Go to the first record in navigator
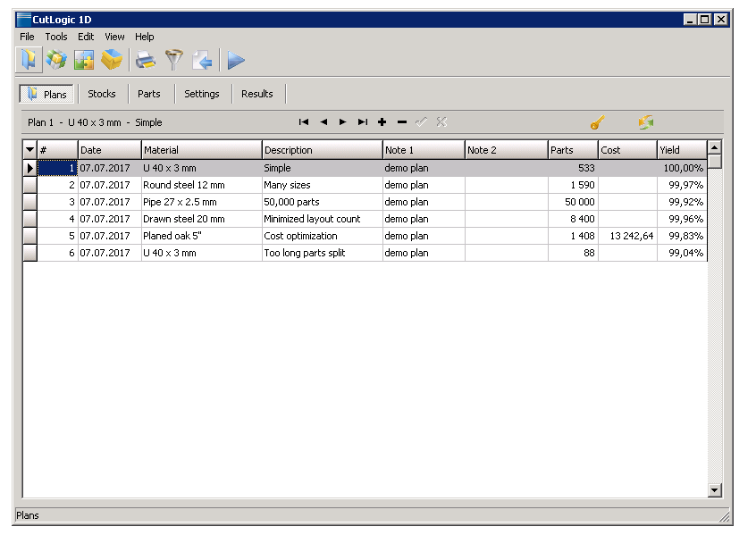The width and height of the screenshot is (756, 535). pos(304,122)
